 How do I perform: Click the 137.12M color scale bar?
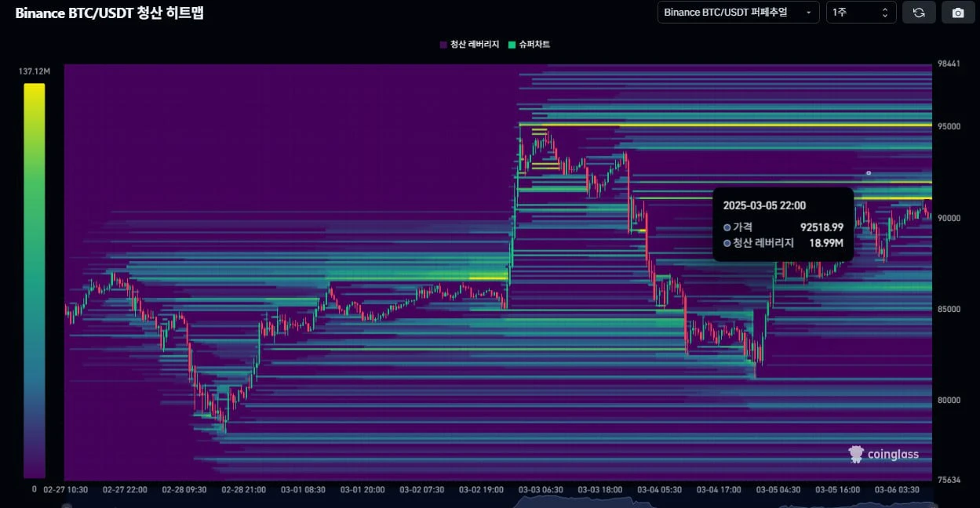pyautogui.click(x=34, y=281)
